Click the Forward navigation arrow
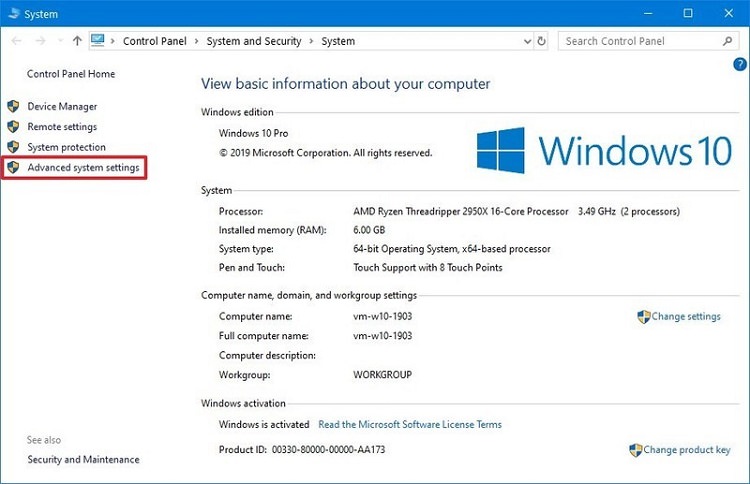Image resolution: width=750 pixels, height=484 pixels. point(40,42)
